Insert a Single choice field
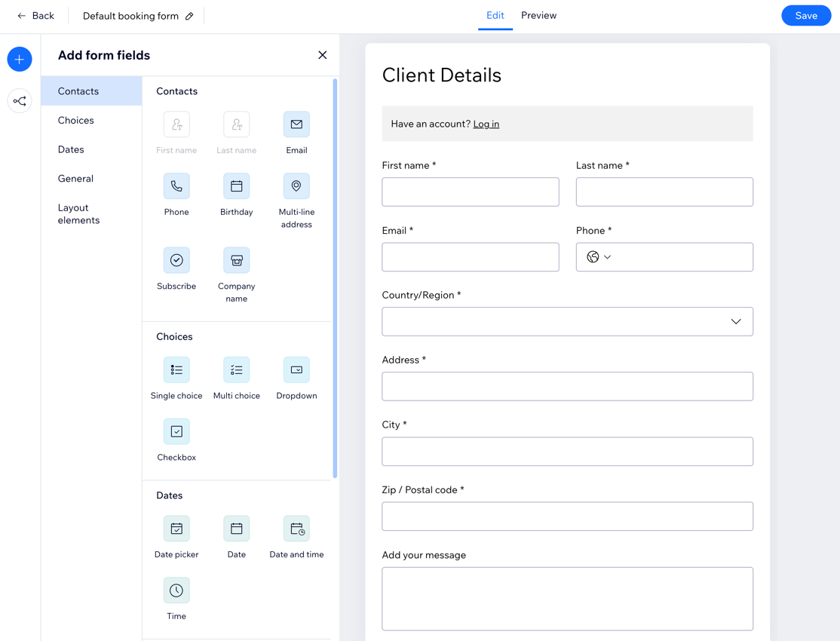 pos(176,370)
